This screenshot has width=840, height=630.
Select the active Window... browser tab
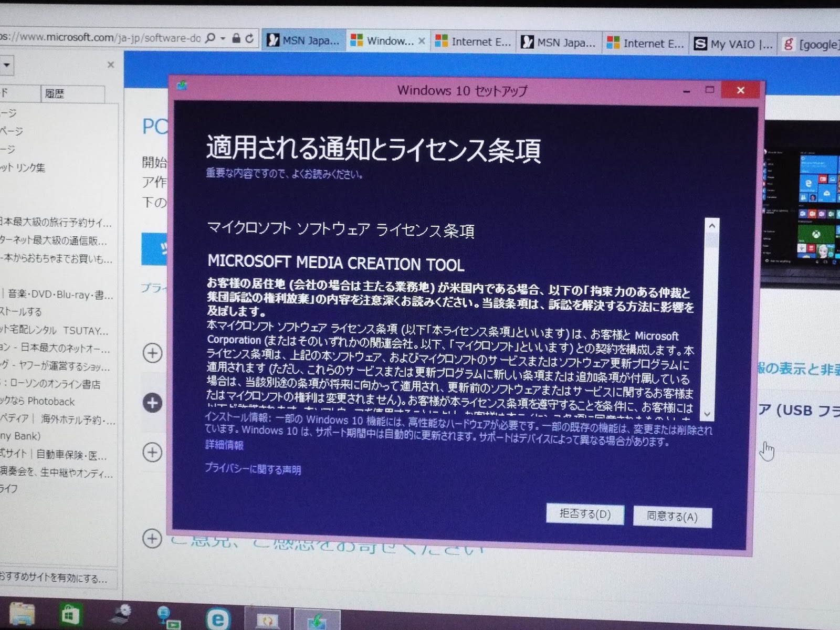pos(382,41)
